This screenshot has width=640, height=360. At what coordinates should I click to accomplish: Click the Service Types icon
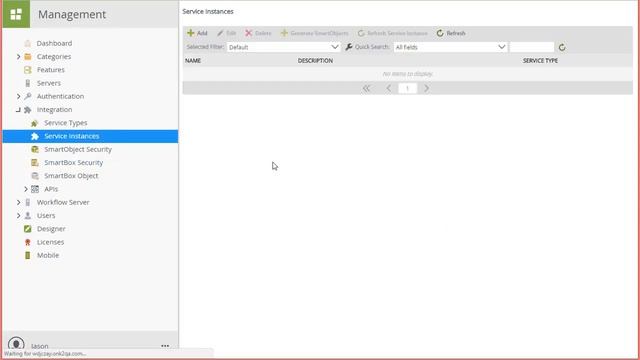35,123
